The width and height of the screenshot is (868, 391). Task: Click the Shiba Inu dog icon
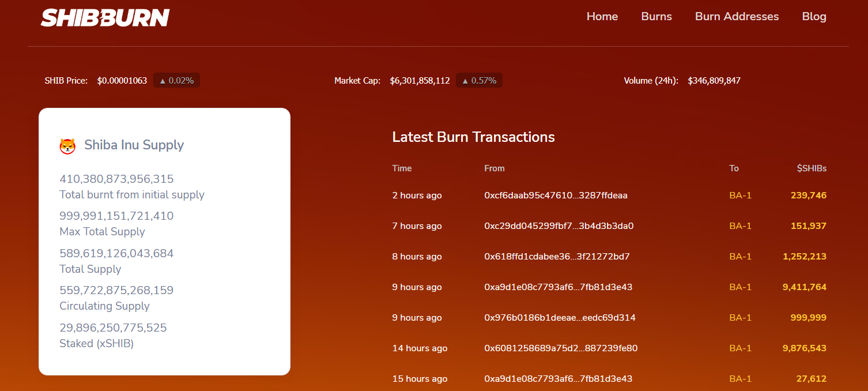67,146
